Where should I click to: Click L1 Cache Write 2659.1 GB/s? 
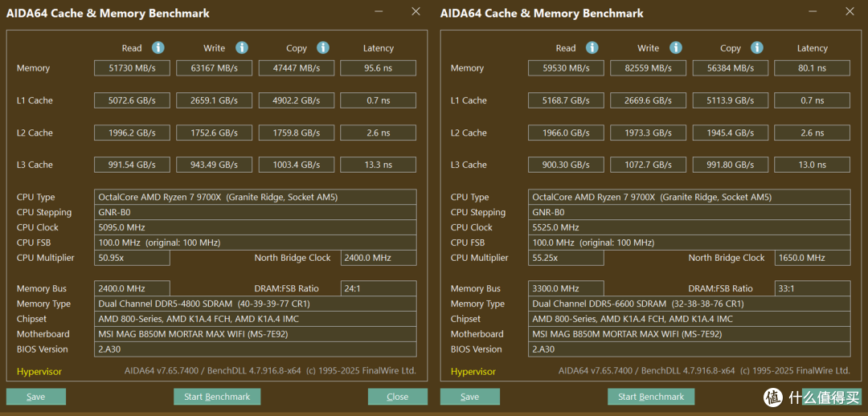tap(215, 100)
